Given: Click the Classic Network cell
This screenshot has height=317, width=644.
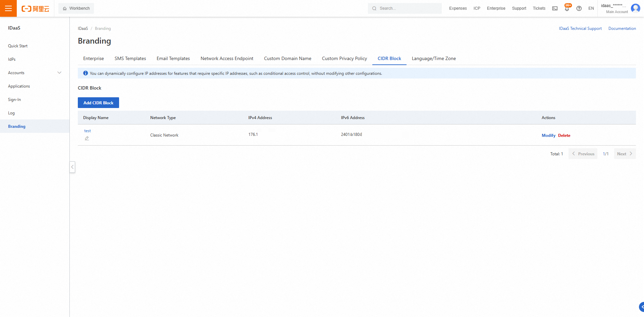Looking at the screenshot, I should point(164,135).
